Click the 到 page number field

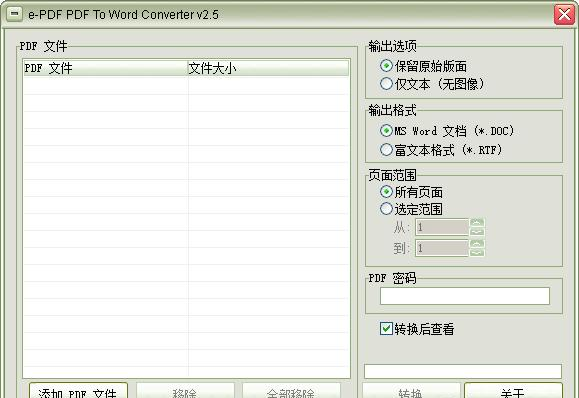442,248
